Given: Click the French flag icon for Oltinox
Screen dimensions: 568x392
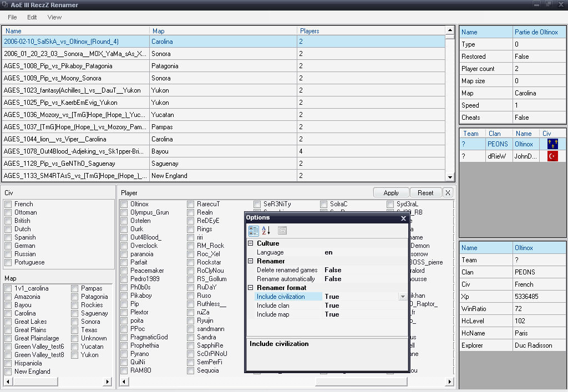Looking at the screenshot, I should (x=552, y=144).
